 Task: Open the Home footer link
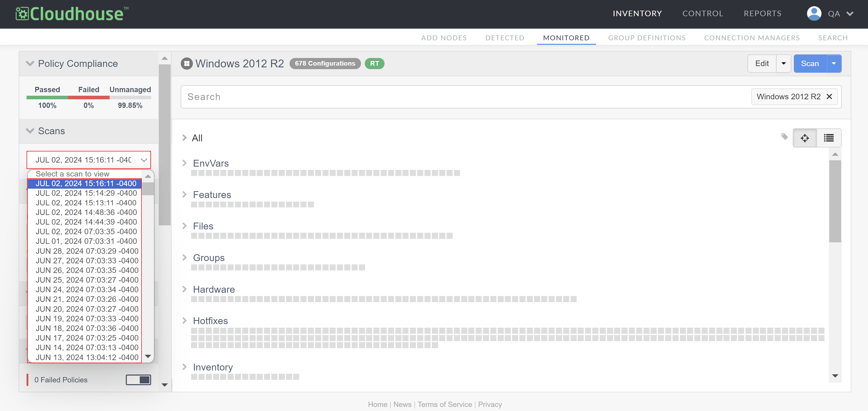[377, 404]
